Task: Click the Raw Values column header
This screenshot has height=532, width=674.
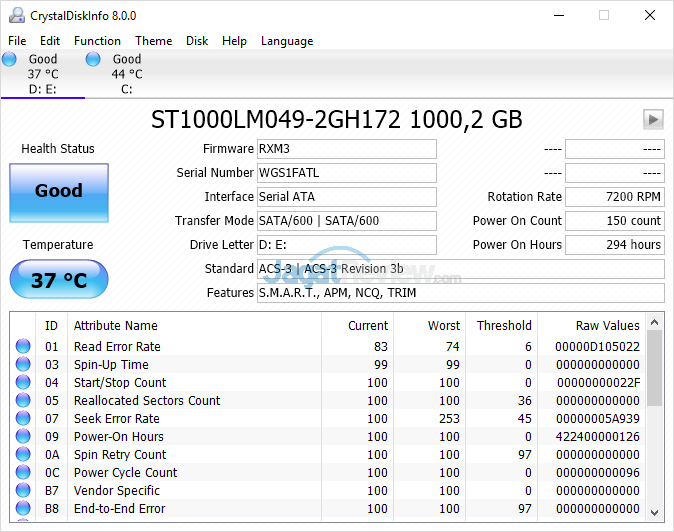Action: (x=607, y=325)
